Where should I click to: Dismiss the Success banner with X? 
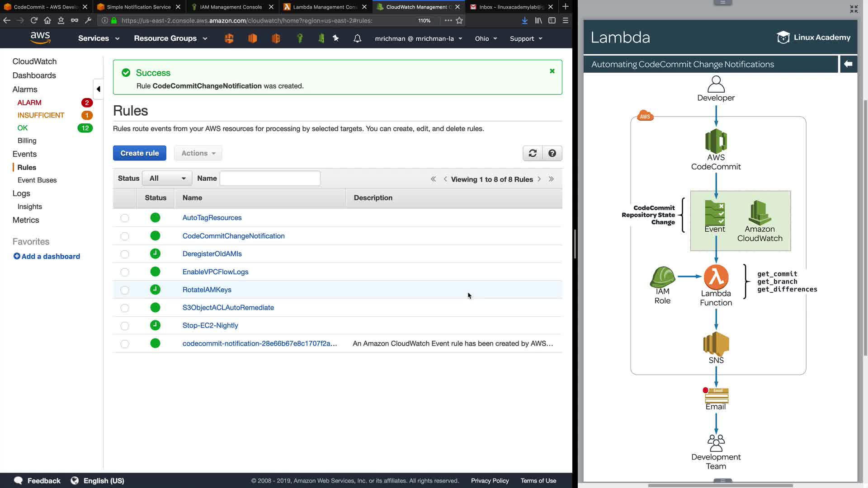coord(552,71)
